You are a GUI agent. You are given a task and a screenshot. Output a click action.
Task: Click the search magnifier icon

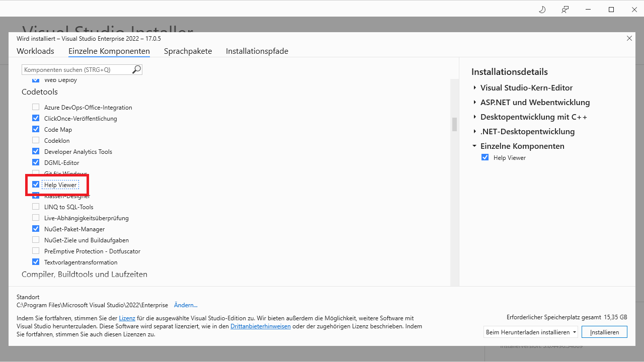click(x=135, y=69)
